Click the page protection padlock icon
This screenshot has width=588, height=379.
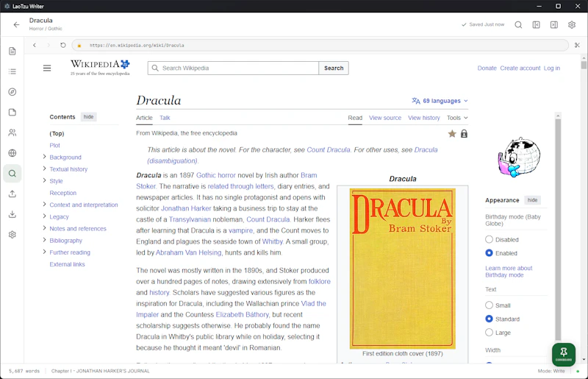(464, 134)
